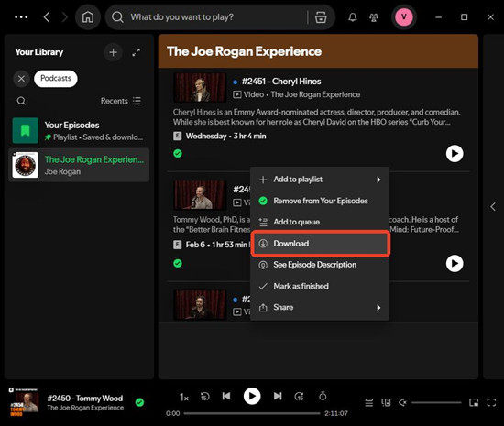Click The Joe Rogan Experience page header

[x=244, y=51]
